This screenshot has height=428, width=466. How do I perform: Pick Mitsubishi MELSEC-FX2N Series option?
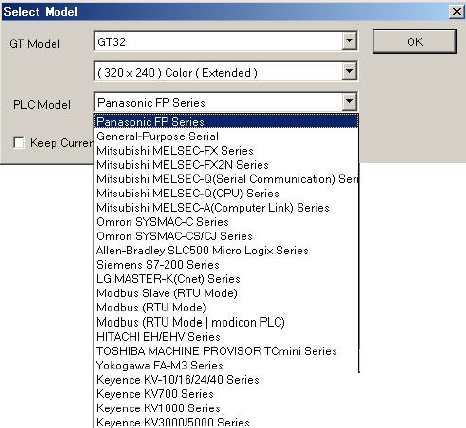tap(226, 165)
